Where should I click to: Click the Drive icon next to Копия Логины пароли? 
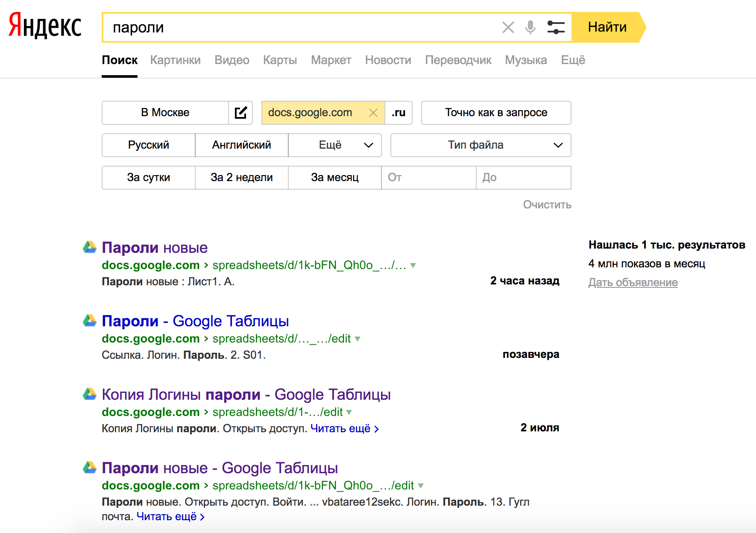pyautogui.click(x=89, y=394)
